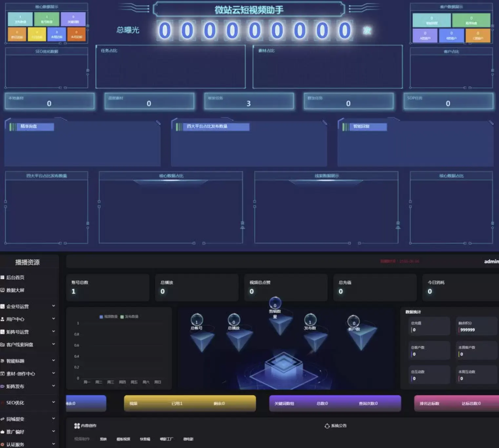Image resolution: width=499 pixels, height=448 pixels.
Task: Click the 触发任务 counter box showing 3
Action: 249,101
